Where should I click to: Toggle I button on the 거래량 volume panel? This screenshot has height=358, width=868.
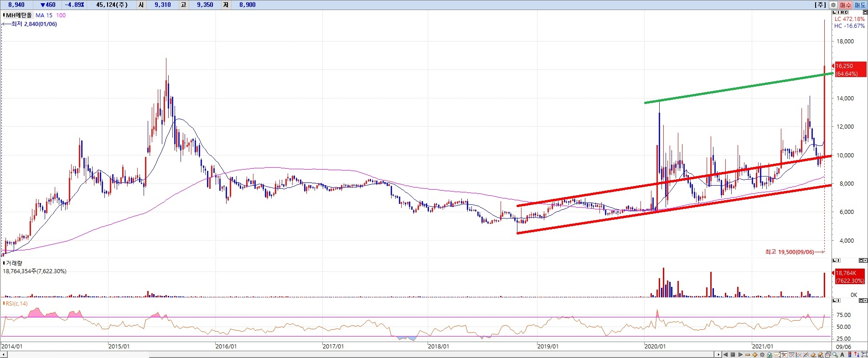point(838,260)
